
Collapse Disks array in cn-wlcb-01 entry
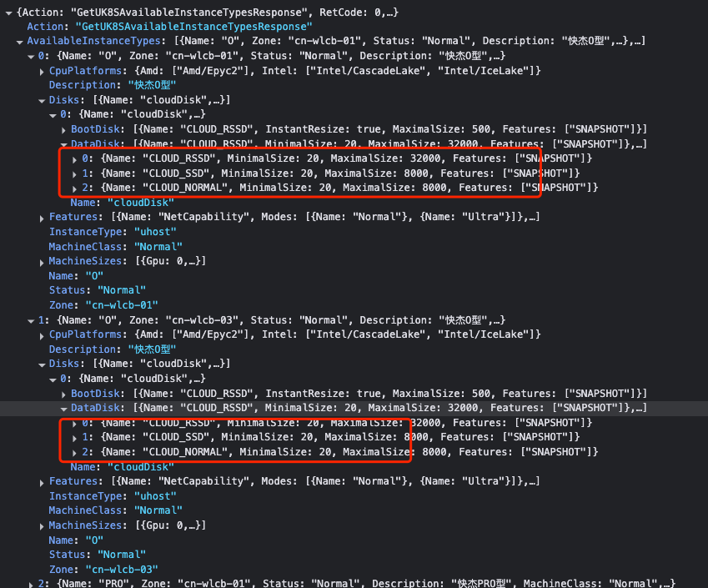click(42, 101)
